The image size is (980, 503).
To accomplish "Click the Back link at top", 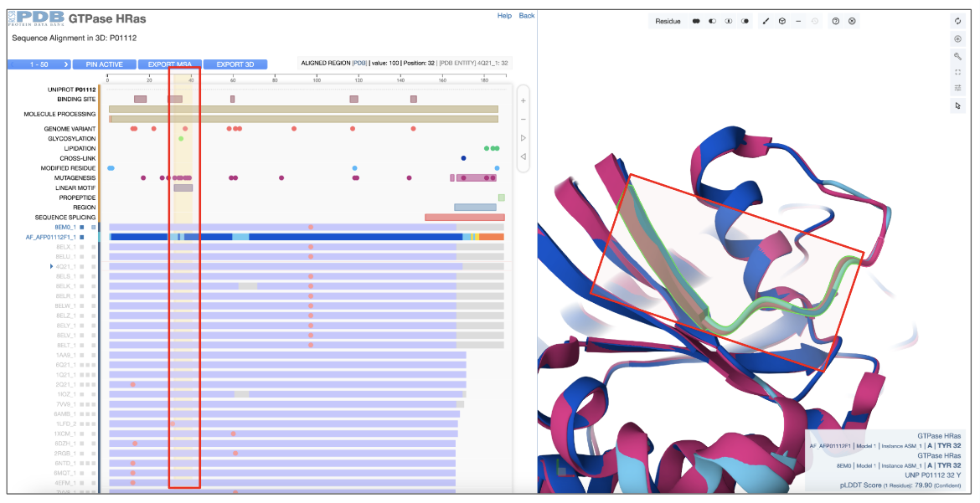I will click(x=526, y=16).
